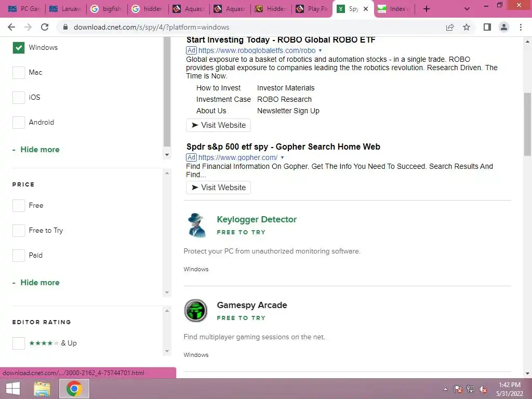Check the 4 stars & Up filter
The height and width of the screenshot is (399, 532).
pyautogui.click(x=19, y=343)
